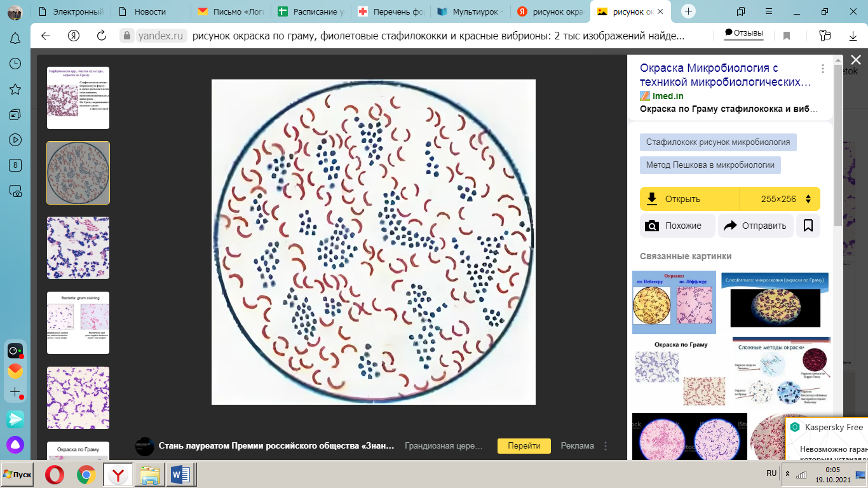Viewport: 868px width, 488px height.
Task: Expand image size dropdown 255×256
Action: pyautogui.click(x=780, y=199)
